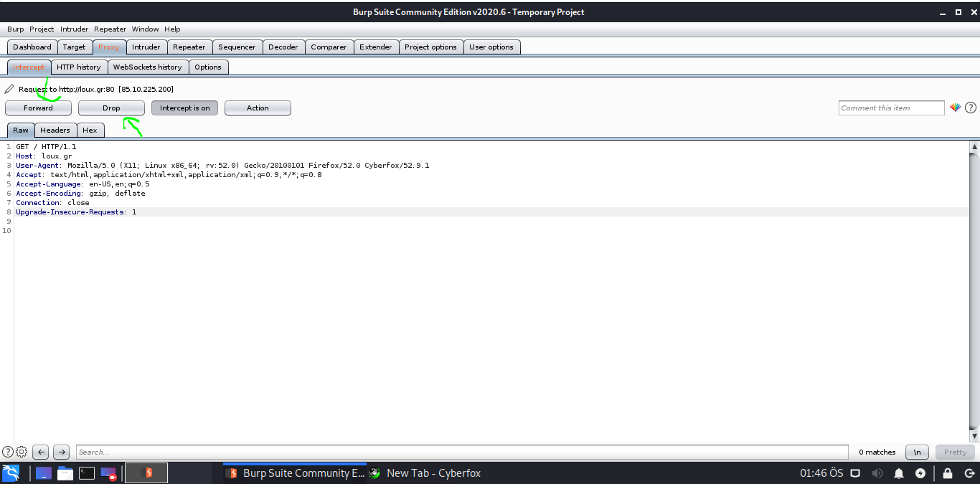Select the Raw message view tab
The height and width of the screenshot is (484, 980).
21,130
